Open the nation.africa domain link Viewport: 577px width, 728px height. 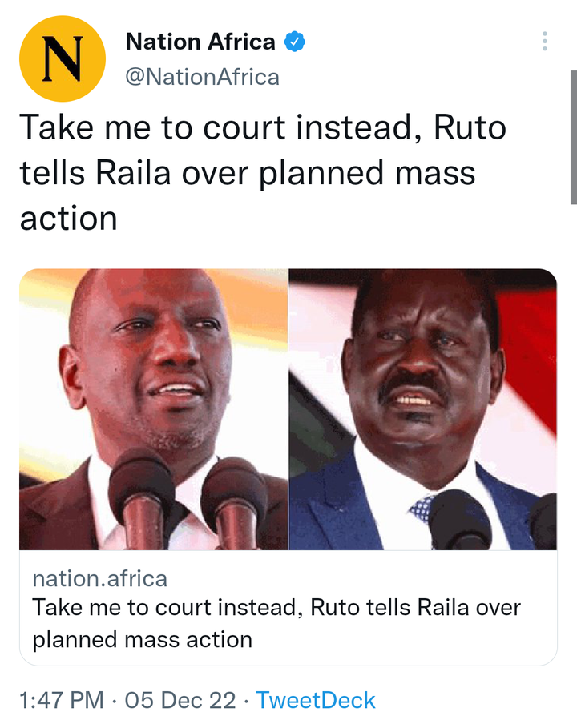(x=100, y=578)
